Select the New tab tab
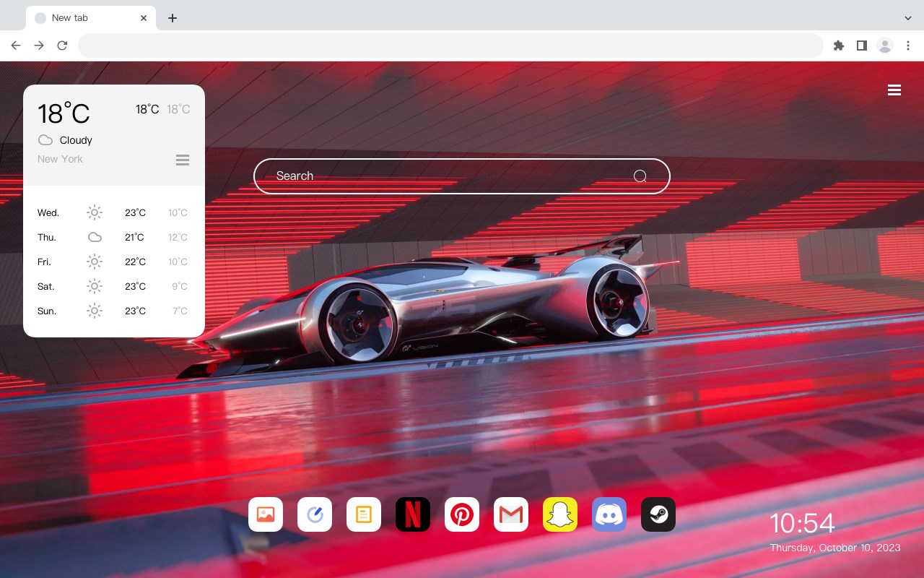924x578 pixels. (x=91, y=17)
